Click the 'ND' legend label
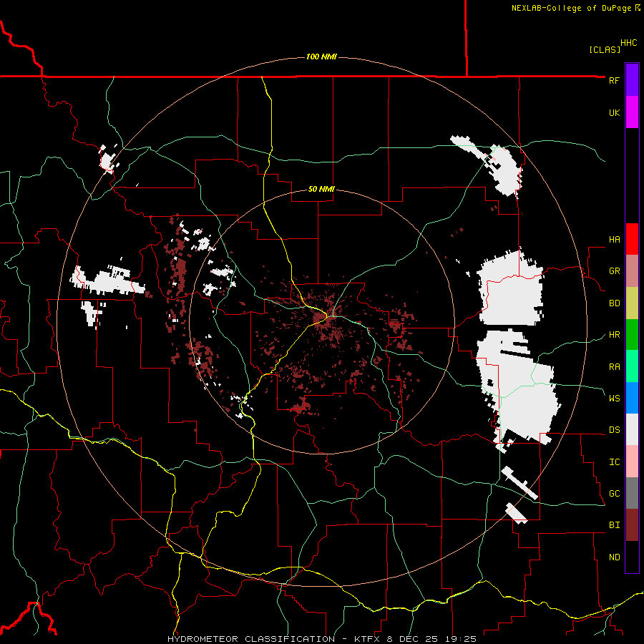 click(x=614, y=557)
